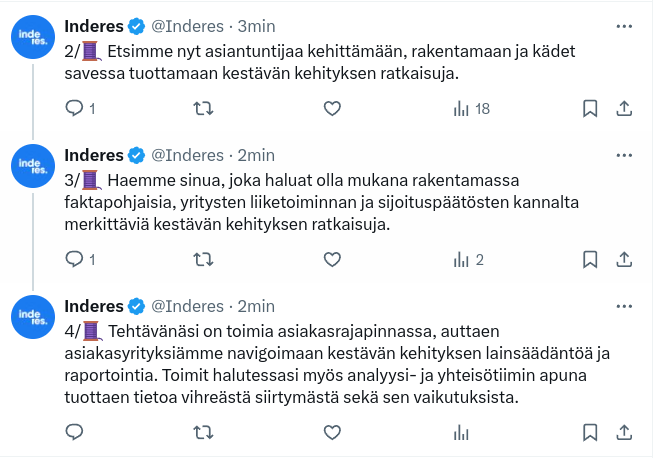Like the 2/ thread tweet
This screenshot has width=658, height=458.
coord(331,108)
